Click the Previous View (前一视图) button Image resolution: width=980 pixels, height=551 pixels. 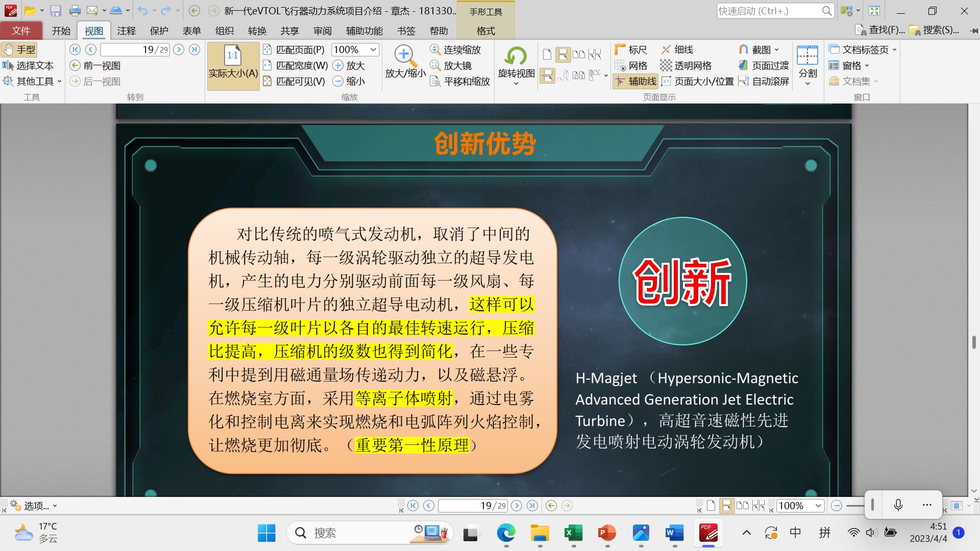[x=95, y=65]
